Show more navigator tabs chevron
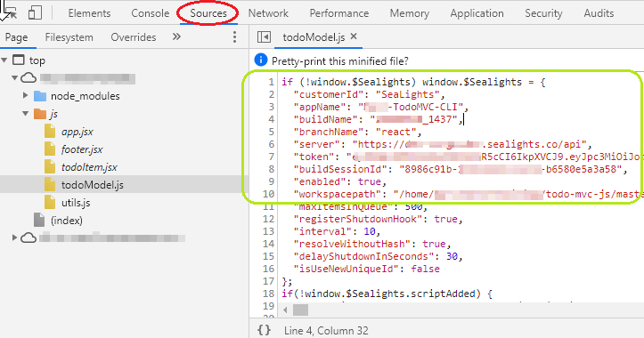This screenshot has height=338, width=644. click(176, 37)
